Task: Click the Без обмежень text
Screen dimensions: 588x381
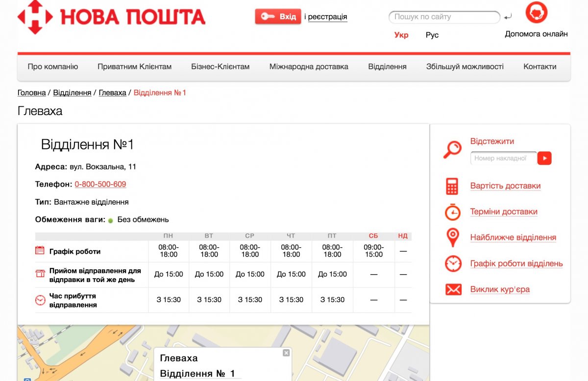Action: point(143,219)
